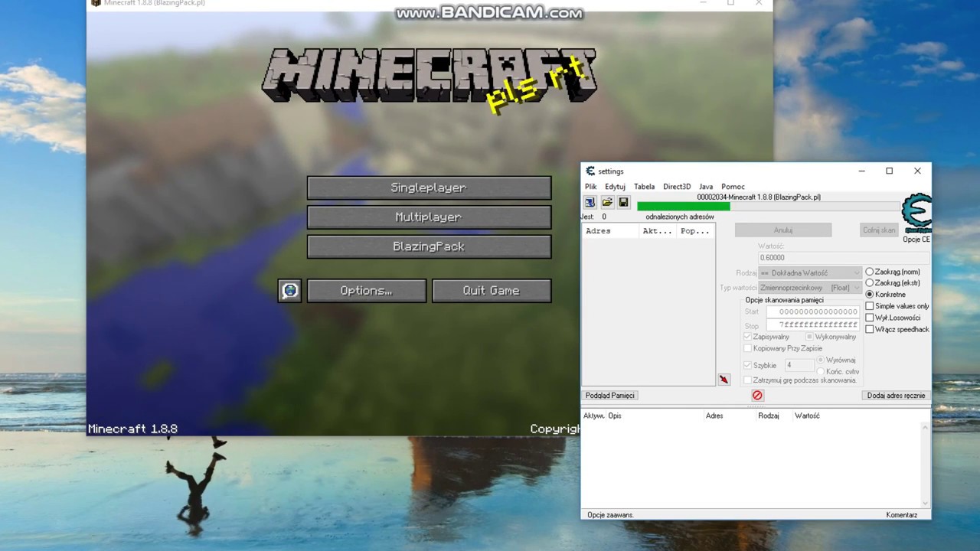Click the BlazingPack button in Minecraft
Screen dimensions: 980x551
[x=429, y=246]
